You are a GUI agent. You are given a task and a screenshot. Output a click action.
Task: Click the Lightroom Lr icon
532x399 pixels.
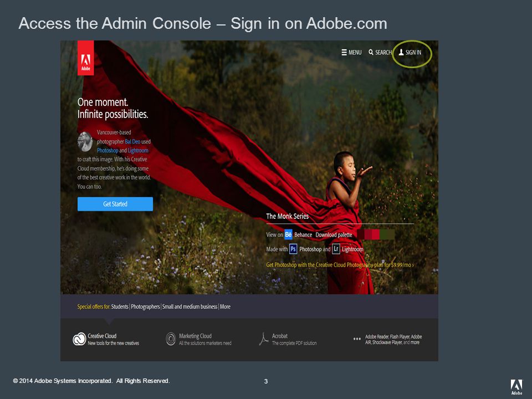[336, 249]
